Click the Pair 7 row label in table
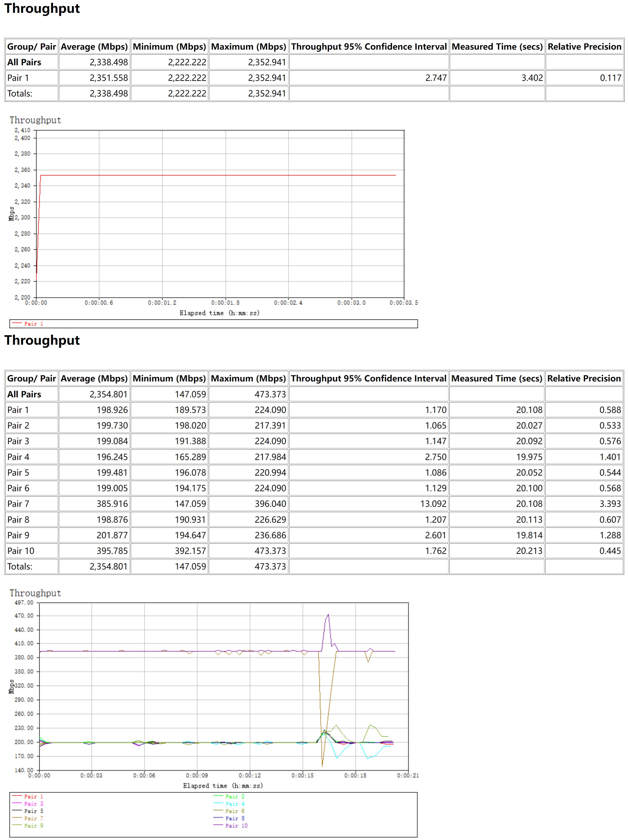This screenshot has height=840, width=628. (x=18, y=504)
